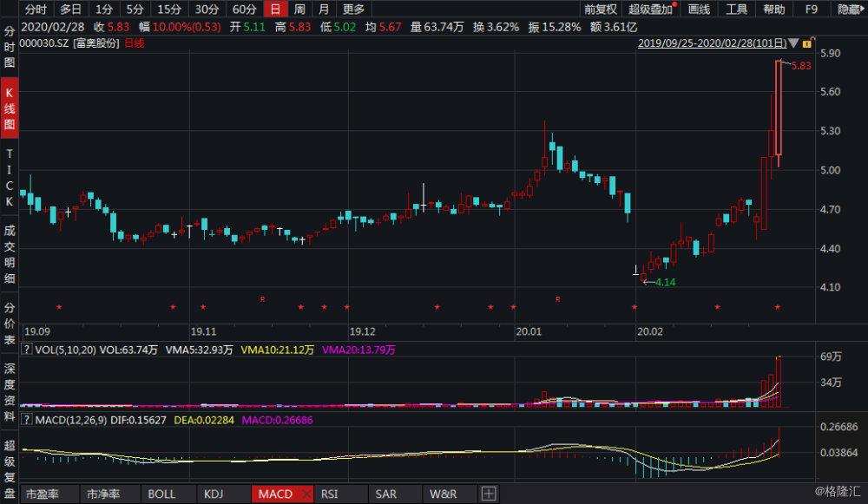This screenshot has height=504, width=868.
Task: Select the 60分 period tab
Action: [x=244, y=9]
